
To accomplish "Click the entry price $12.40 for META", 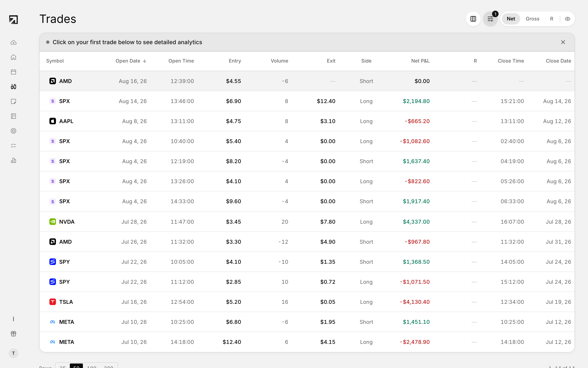I will (232, 342).
